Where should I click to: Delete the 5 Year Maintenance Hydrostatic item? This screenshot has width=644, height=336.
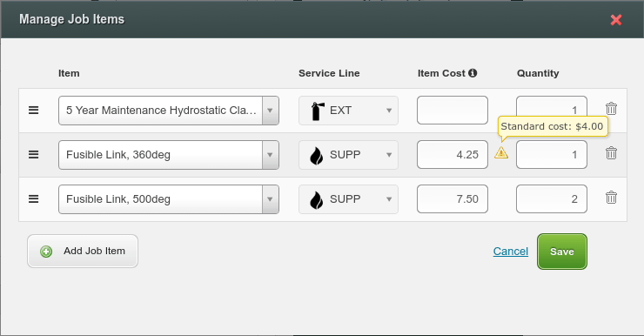611,109
